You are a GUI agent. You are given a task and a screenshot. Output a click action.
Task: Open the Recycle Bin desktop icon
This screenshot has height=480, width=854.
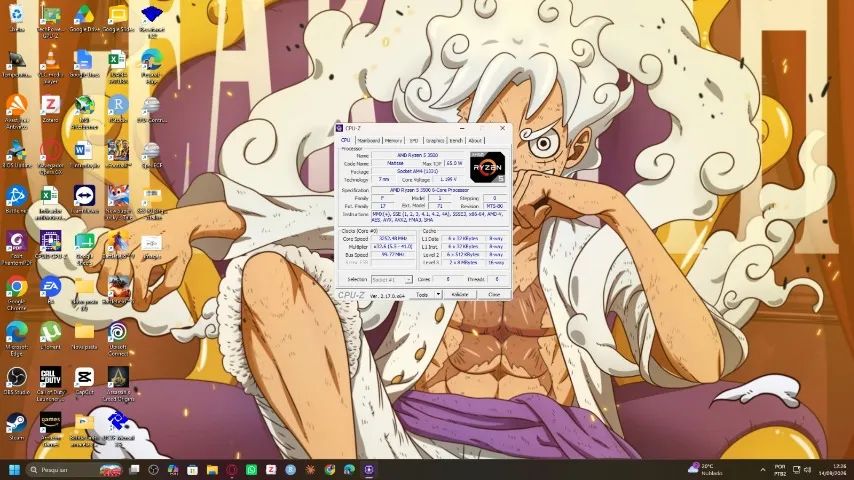pyautogui.click(x=17, y=19)
